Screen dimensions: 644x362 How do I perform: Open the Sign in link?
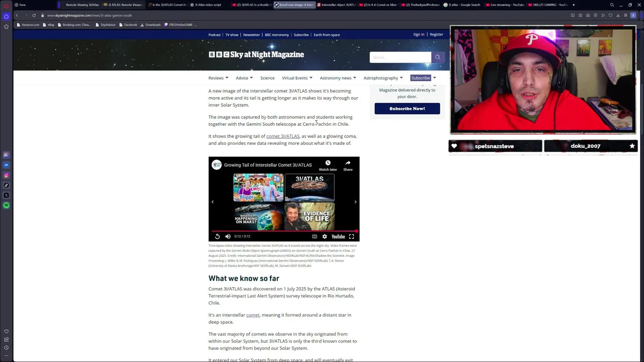(419, 35)
